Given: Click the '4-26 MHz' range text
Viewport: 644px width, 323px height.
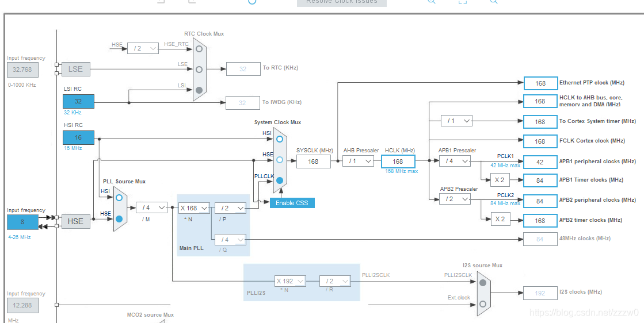Looking at the screenshot, I should (x=20, y=237).
